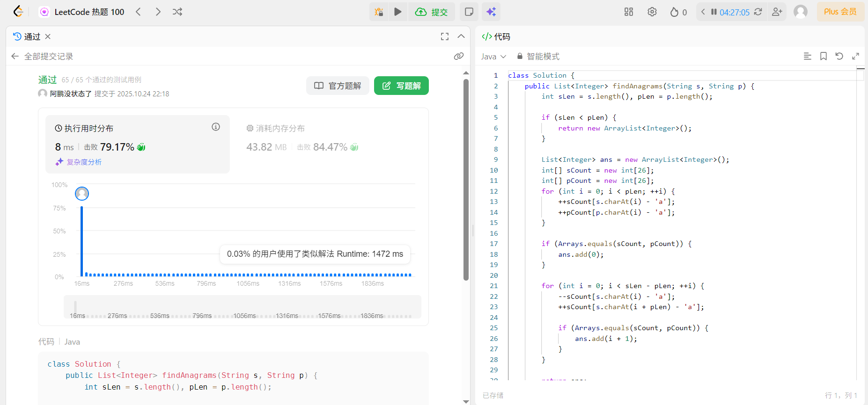Collapse the left panel with up chevron
This screenshot has height=405, width=868.
(x=461, y=36)
